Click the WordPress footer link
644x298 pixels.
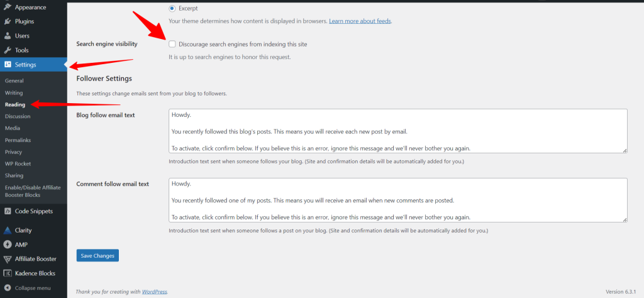click(154, 292)
